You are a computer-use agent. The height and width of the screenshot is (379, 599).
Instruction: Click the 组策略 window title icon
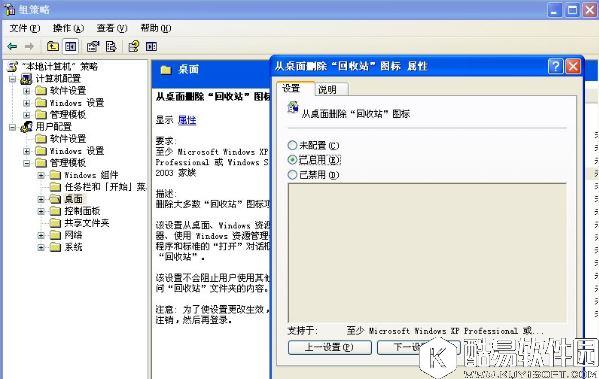[x=10, y=10]
